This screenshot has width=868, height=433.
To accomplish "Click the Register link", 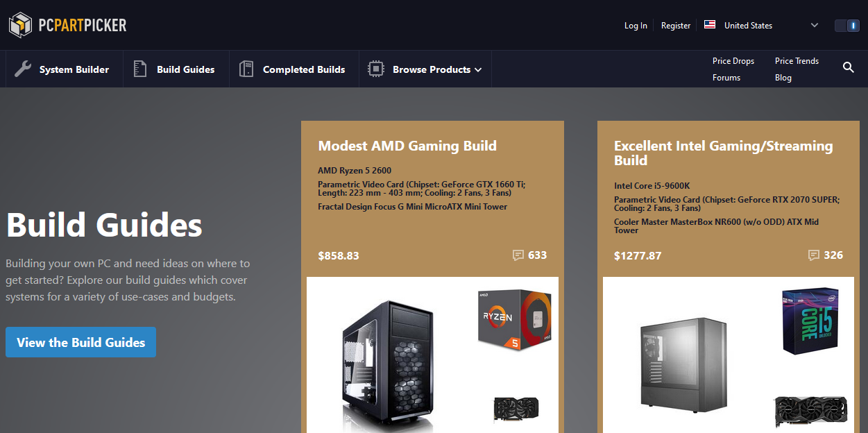I will [676, 26].
